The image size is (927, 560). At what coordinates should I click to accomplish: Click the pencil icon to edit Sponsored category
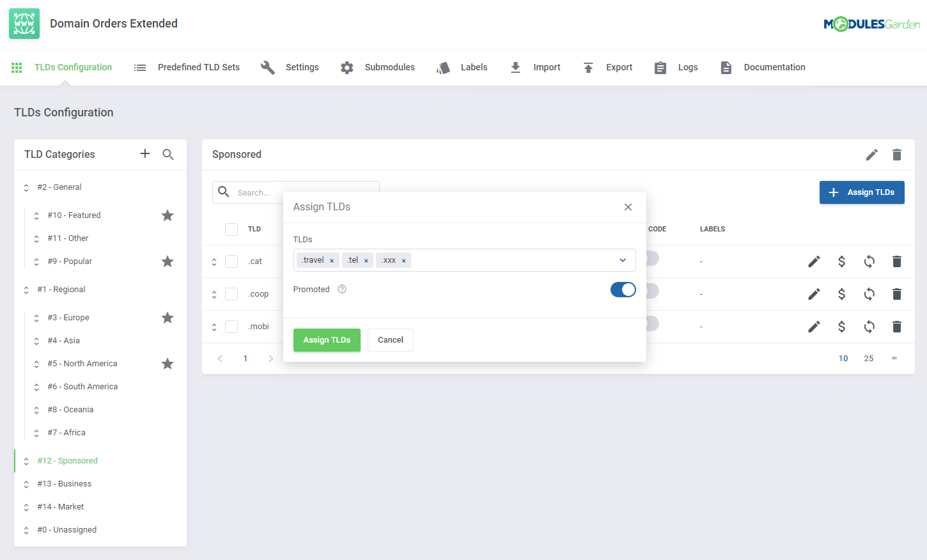[871, 155]
